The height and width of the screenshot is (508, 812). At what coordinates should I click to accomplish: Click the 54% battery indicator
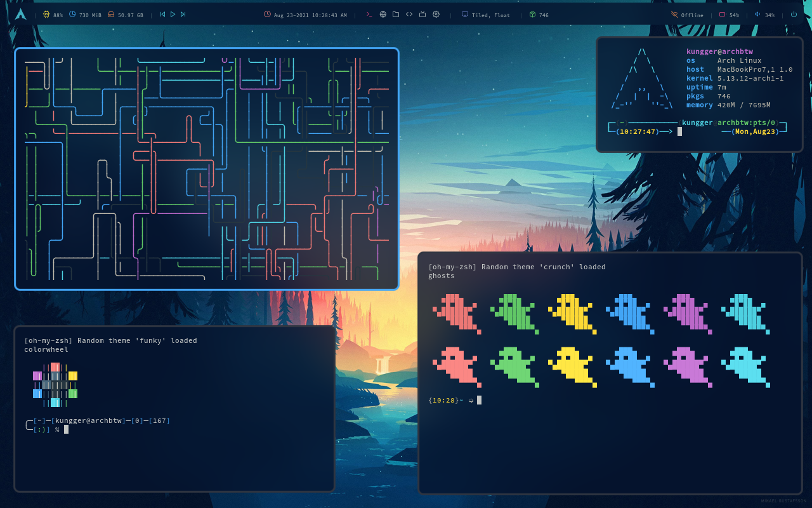[x=729, y=15]
